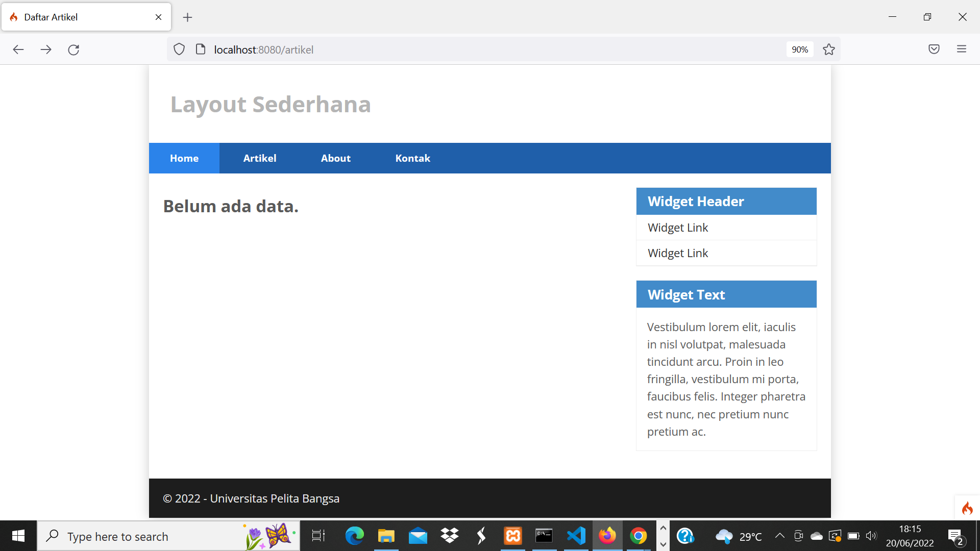Image resolution: width=980 pixels, height=551 pixels.
Task: Open the Artikel navigation menu item
Action: click(259, 158)
